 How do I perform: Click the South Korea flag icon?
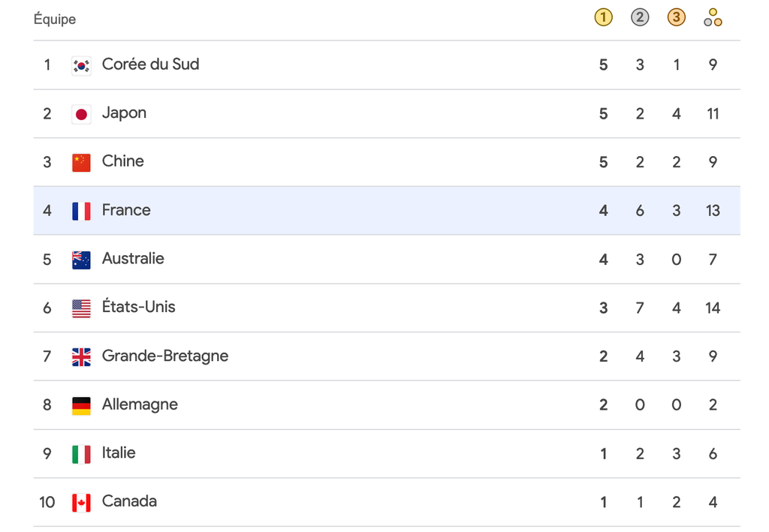point(81,65)
